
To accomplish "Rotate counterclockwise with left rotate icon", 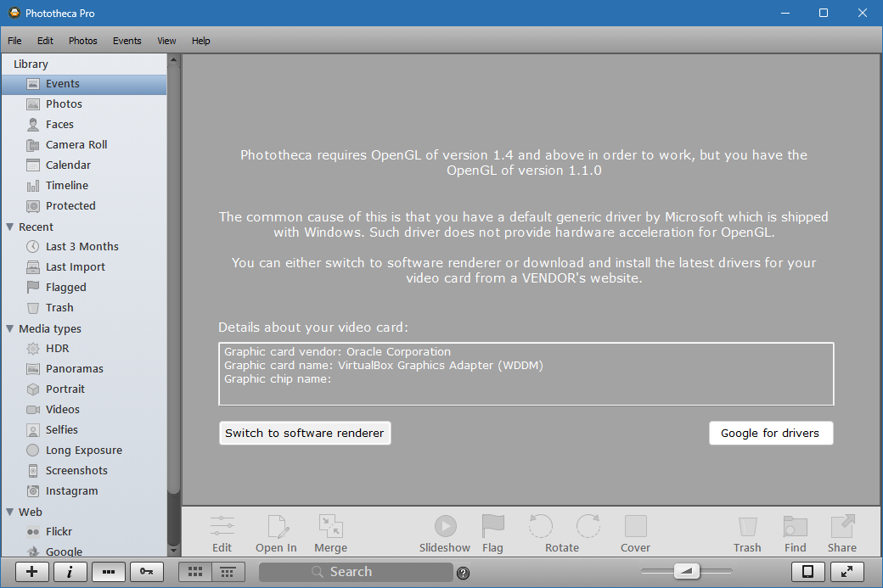I will [541, 527].
